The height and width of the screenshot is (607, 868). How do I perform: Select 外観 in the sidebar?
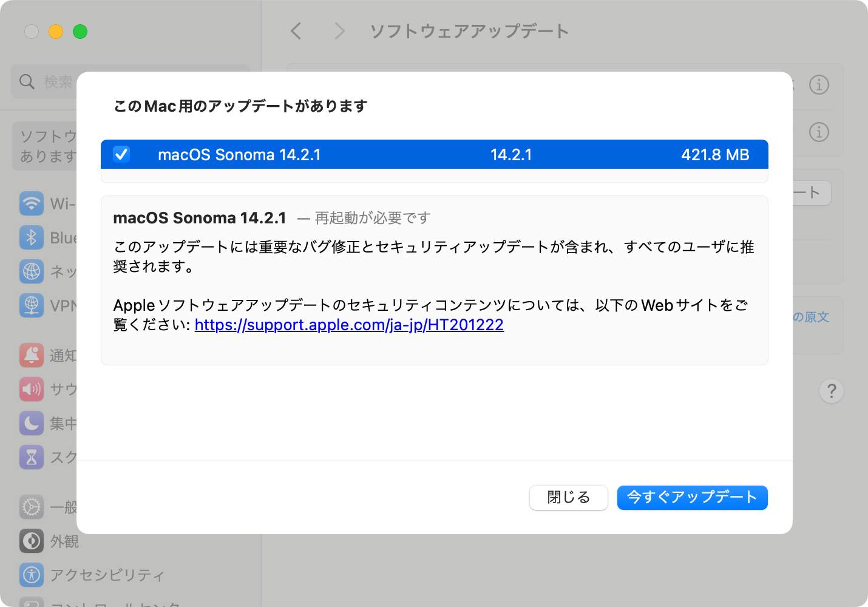click(64, 541)
